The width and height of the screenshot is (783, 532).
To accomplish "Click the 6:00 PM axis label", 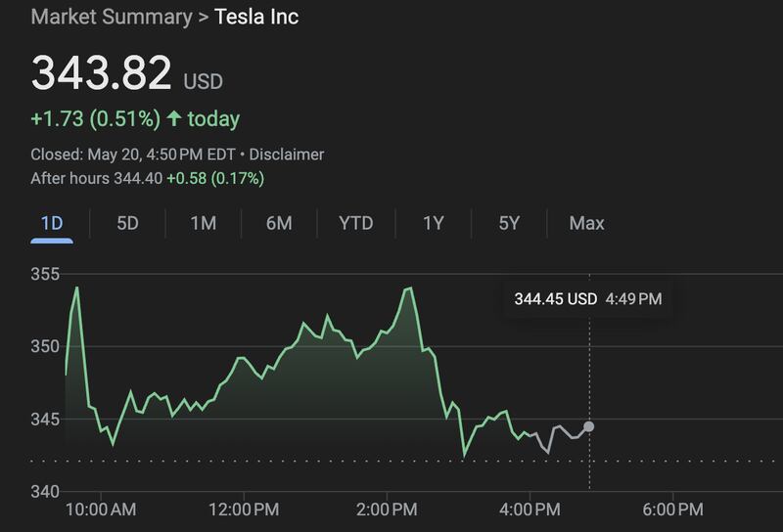I will click(x=670, y=510).
